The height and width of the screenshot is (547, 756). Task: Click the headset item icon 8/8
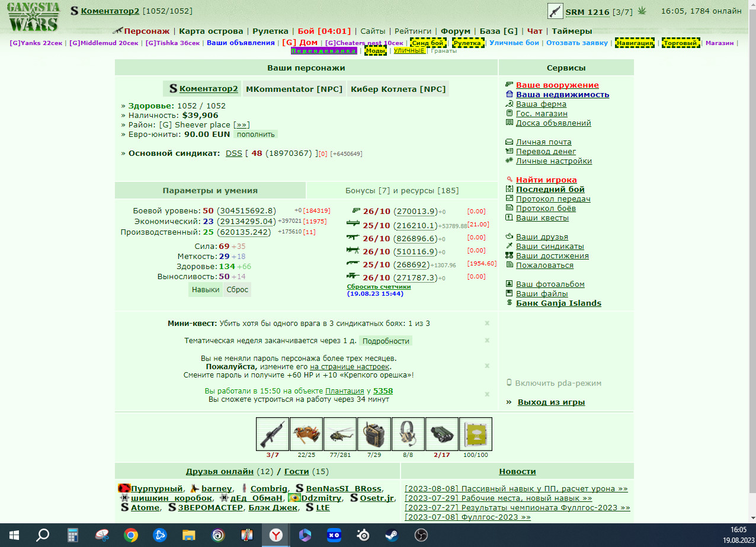point(408,434)
